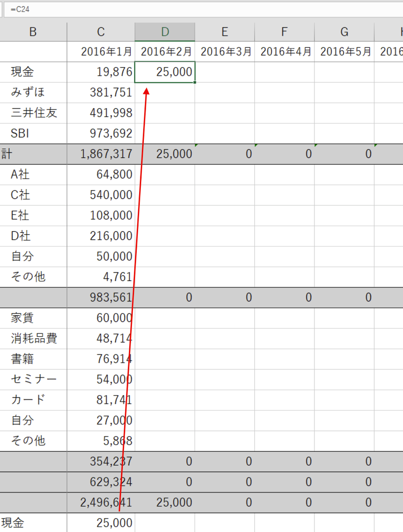Select the 消耗品費 row label
Screen dimensions: 403x532
pos(33,338)
